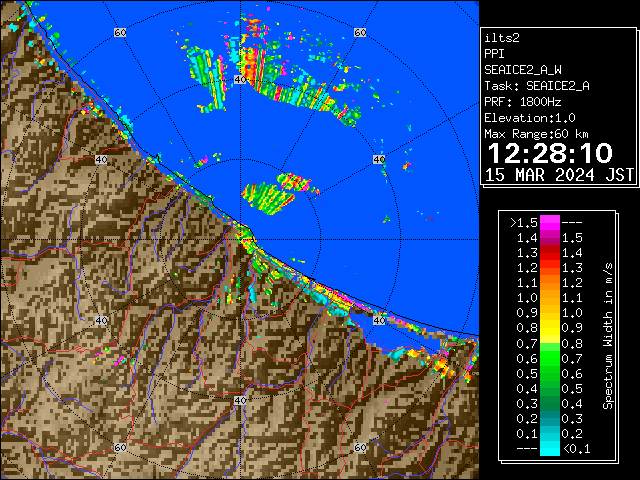Click the 'PRF: 1800Hz' text
The image size is (640, 480).
point(523,102)
